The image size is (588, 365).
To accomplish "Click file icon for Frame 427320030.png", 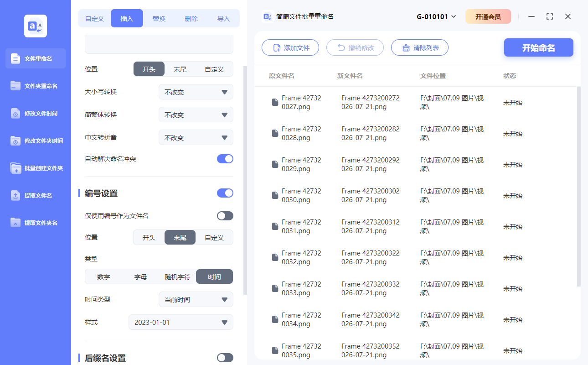I will pyautogui.click(x=275, y=195).
